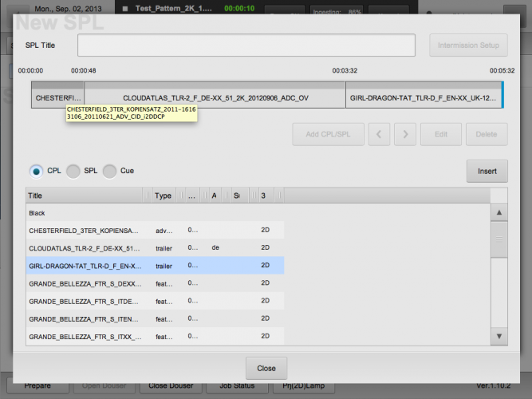The image size is (532, 399).
Task: Select the SPL radio button
Action: (x=73, y=171)
